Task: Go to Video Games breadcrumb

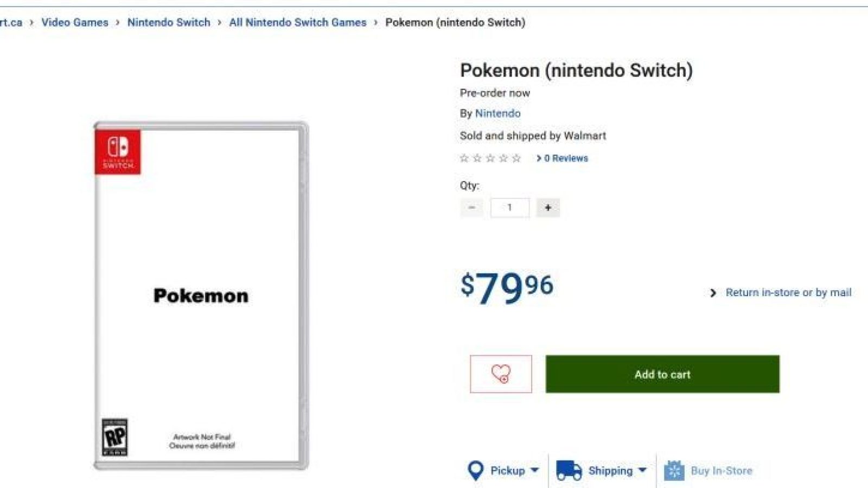Action: point(75,22)
